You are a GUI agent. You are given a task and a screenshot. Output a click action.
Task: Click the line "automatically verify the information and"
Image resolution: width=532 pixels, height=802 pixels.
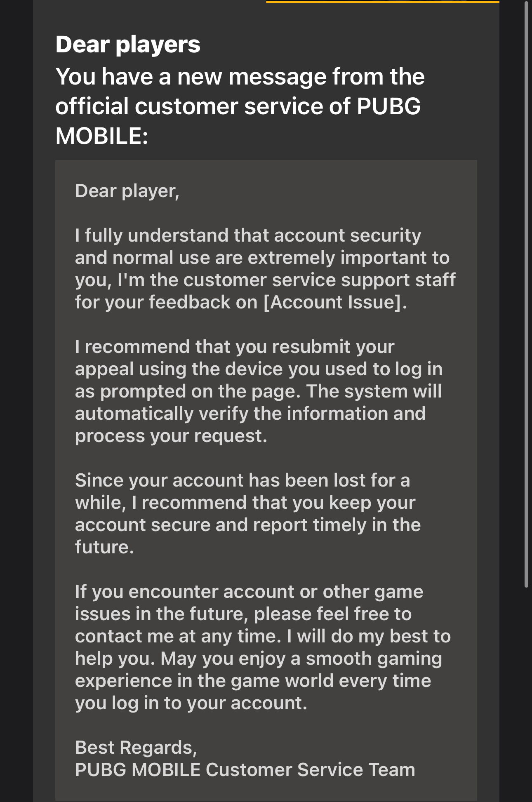click(x=250, y=414)
